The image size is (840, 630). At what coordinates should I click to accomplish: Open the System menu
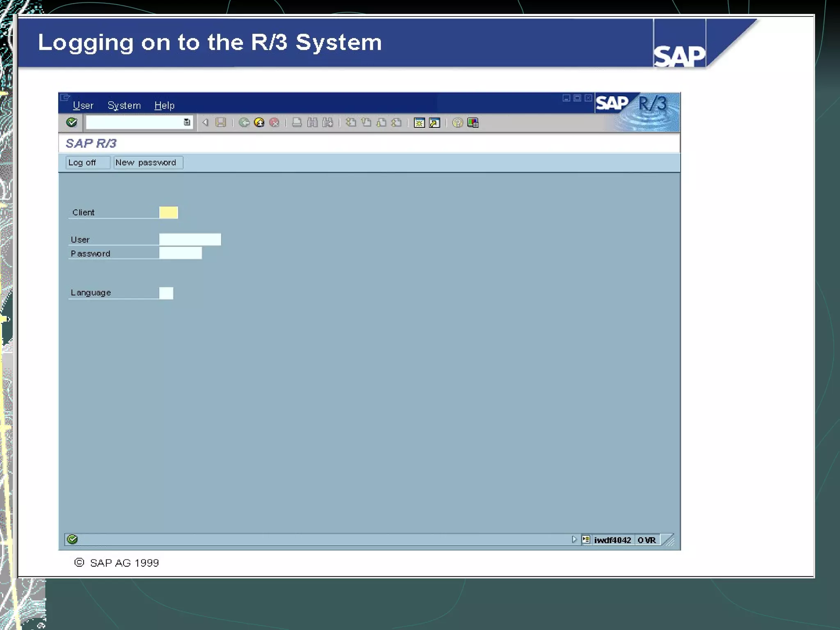click(124, 105)
